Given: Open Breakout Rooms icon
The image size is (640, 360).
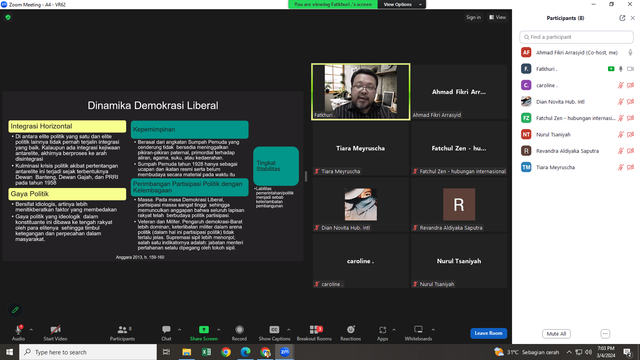Looking at the screenshot, I should point(314,329).
